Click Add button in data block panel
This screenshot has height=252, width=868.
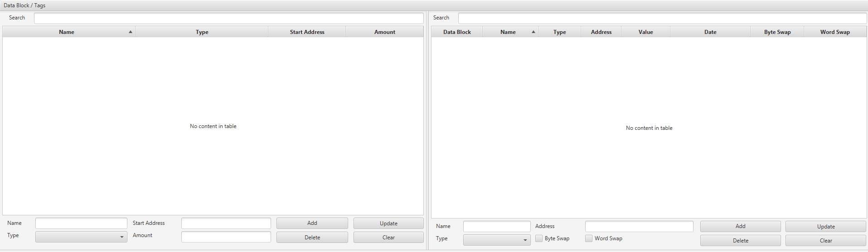tap(312, 223)
